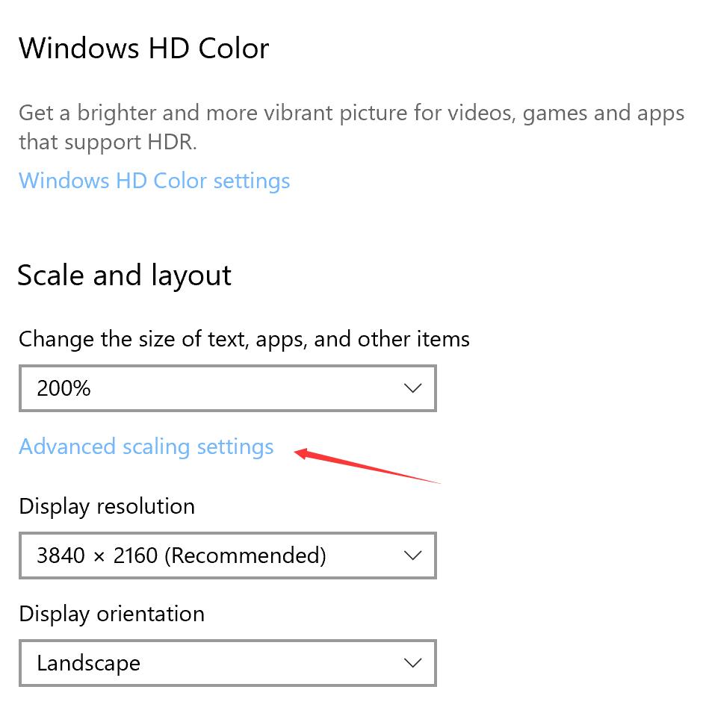Open the text and apps size combo box
This screenshot has width=703, height=728.
228,388
